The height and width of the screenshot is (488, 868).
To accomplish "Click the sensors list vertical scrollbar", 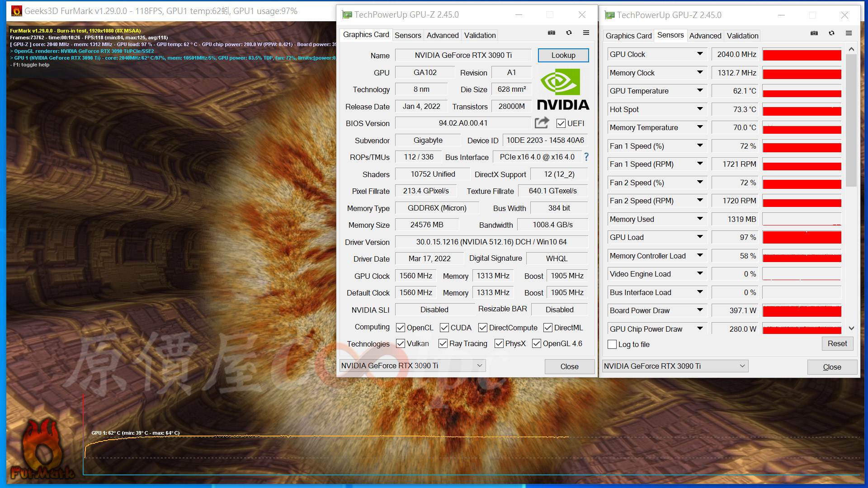I will click(x=851, y=120).
